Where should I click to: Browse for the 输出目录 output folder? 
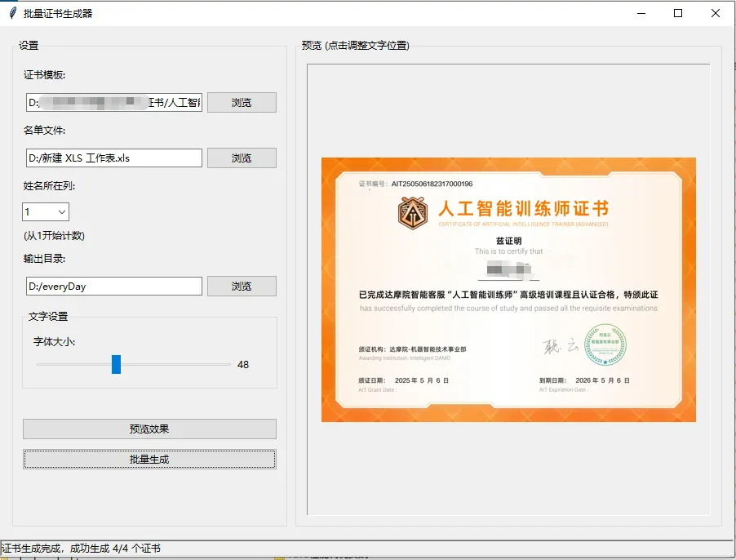tap(242, 287)
